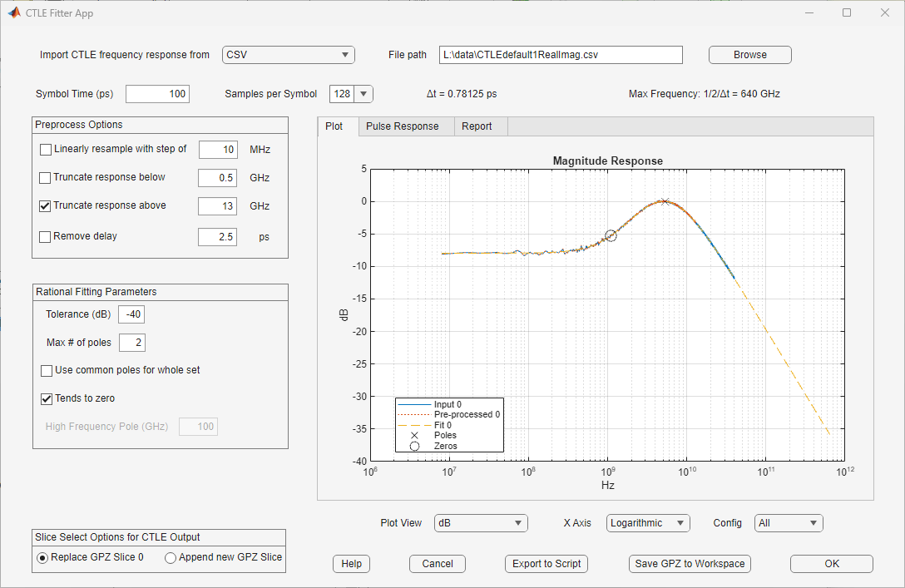Select Append new GPZ Slice radio
905x588 pixels.
[171, 558]
